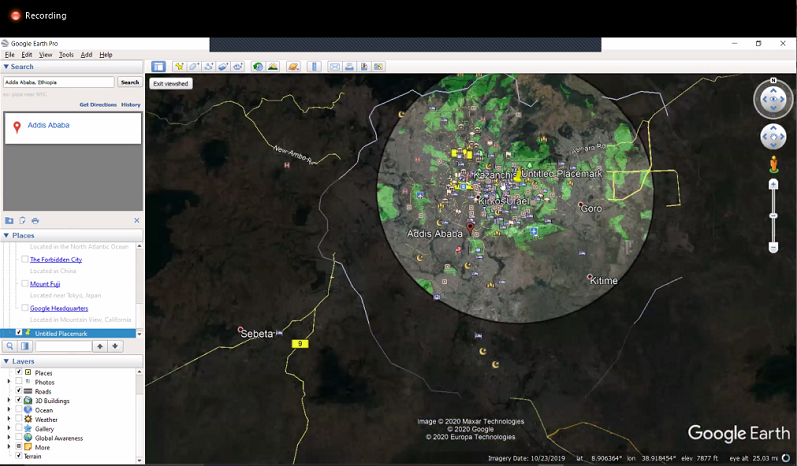Open the Tools menu
This screenshot has height=466, width=797.
point(66,55)
